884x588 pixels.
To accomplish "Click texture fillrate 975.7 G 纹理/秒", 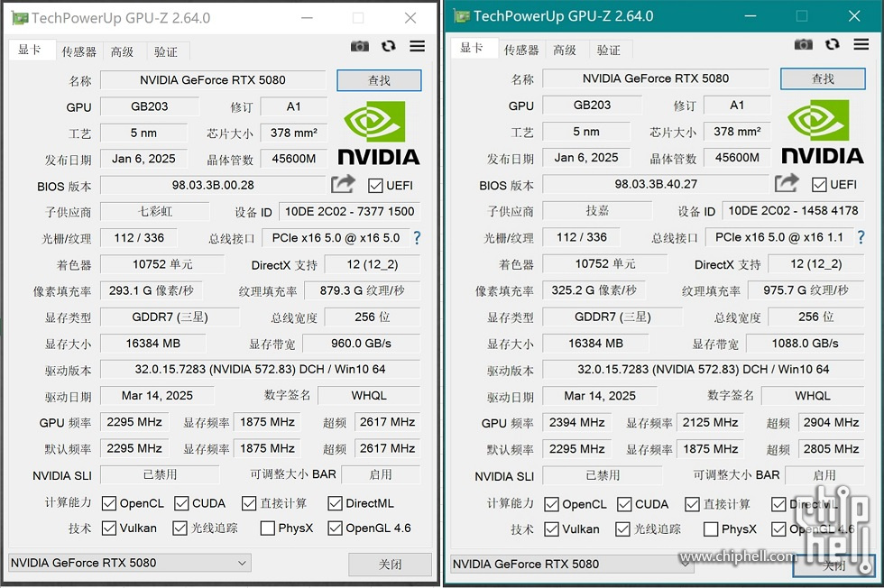I will 806,289.
